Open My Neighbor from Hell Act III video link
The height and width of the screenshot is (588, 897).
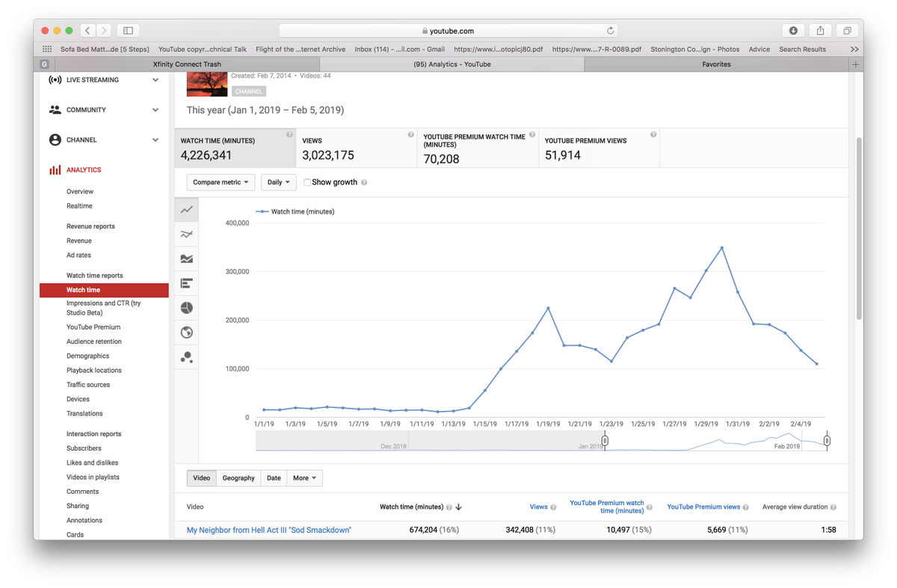tap(269, 530)
